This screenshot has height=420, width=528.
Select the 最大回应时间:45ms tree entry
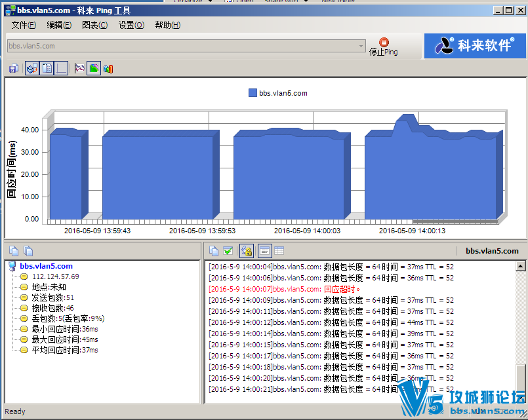pos(65,339)
